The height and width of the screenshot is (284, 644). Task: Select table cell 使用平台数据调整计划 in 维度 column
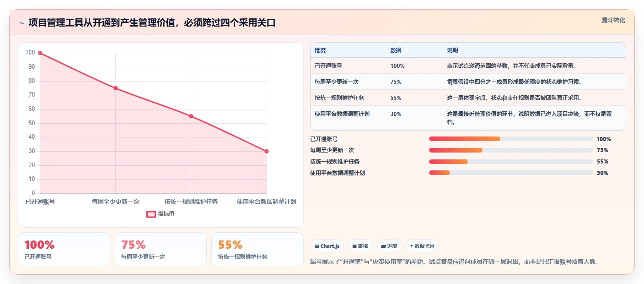pyautogui.click(x=342, y=114)
